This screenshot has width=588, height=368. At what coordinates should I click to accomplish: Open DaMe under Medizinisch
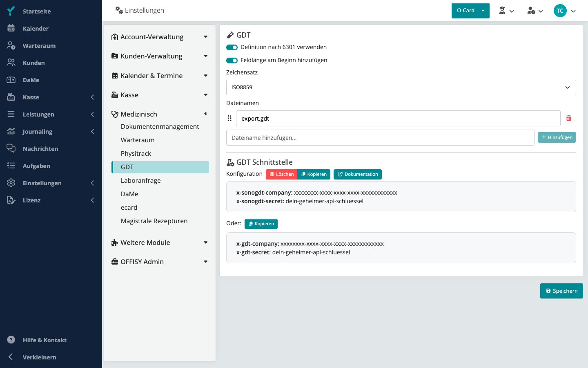coord(160,194)
